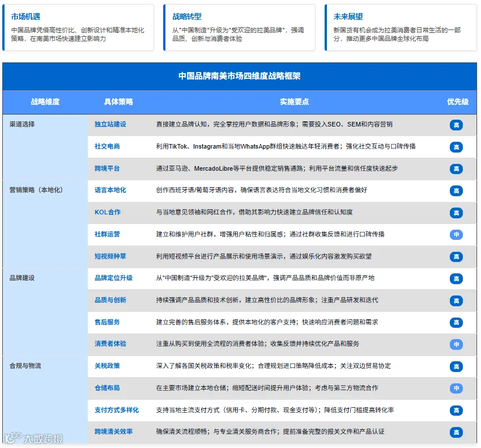Screen dimensions: 481x448
Task: Click the 营销策略（本地化） dimension cell
Action: click(45, 224)
